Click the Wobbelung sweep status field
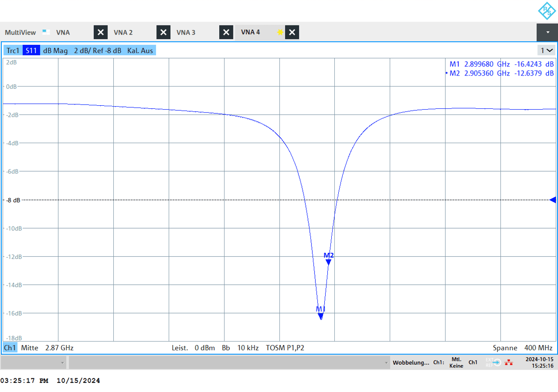Screen dimensions: 558x392 [411, 363]
